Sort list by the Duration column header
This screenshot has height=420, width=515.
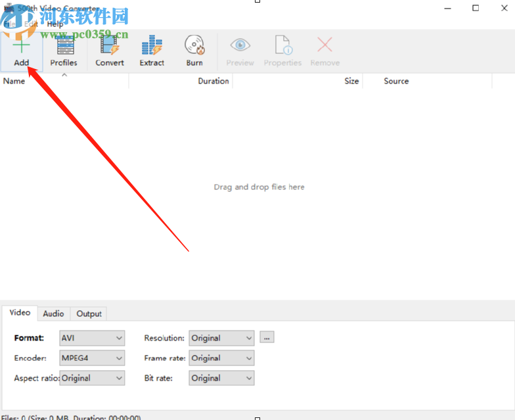(181, 81)
